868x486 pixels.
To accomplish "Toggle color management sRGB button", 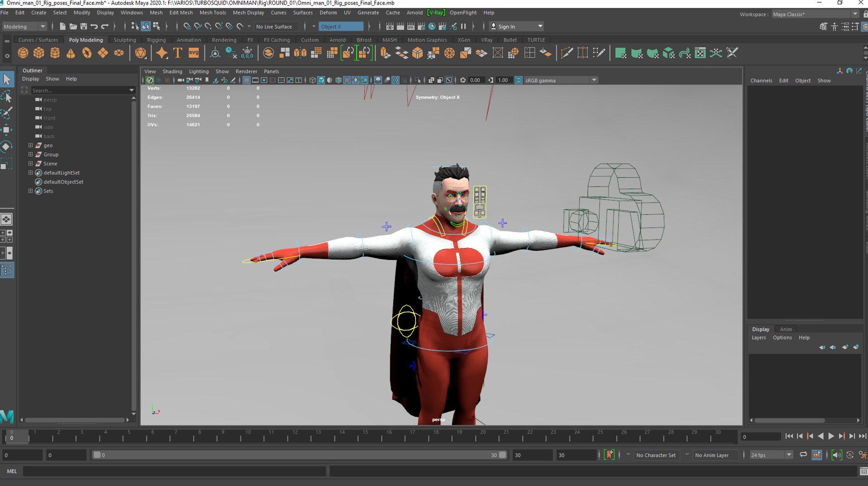I will 519,80.
